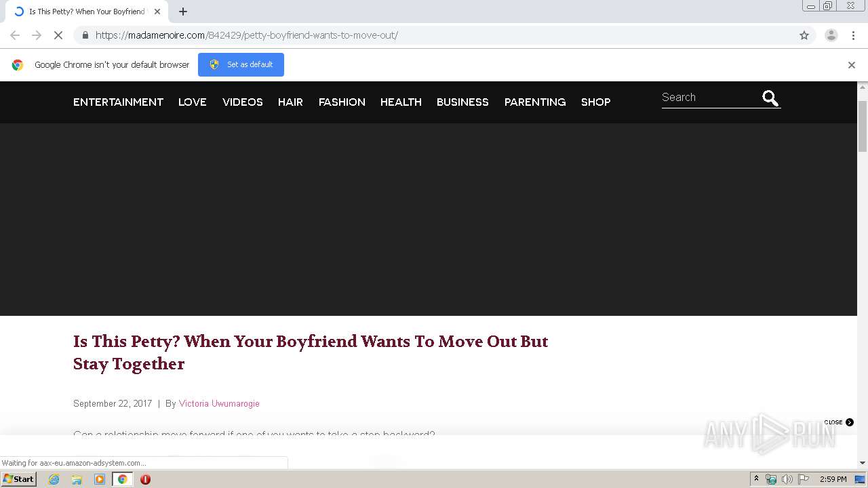
Task: Open the Love section
Action: pos(193,102)
